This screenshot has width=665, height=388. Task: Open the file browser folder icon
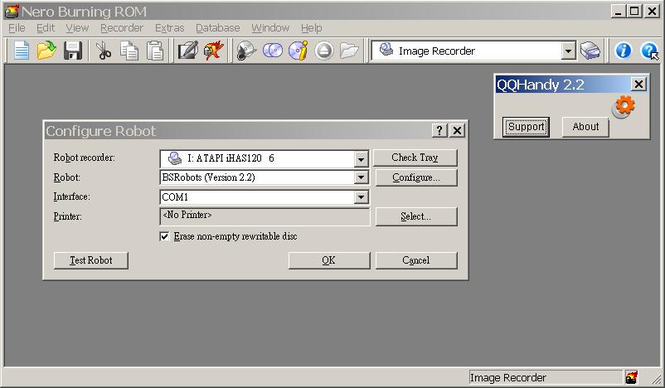tap(349, 51)
